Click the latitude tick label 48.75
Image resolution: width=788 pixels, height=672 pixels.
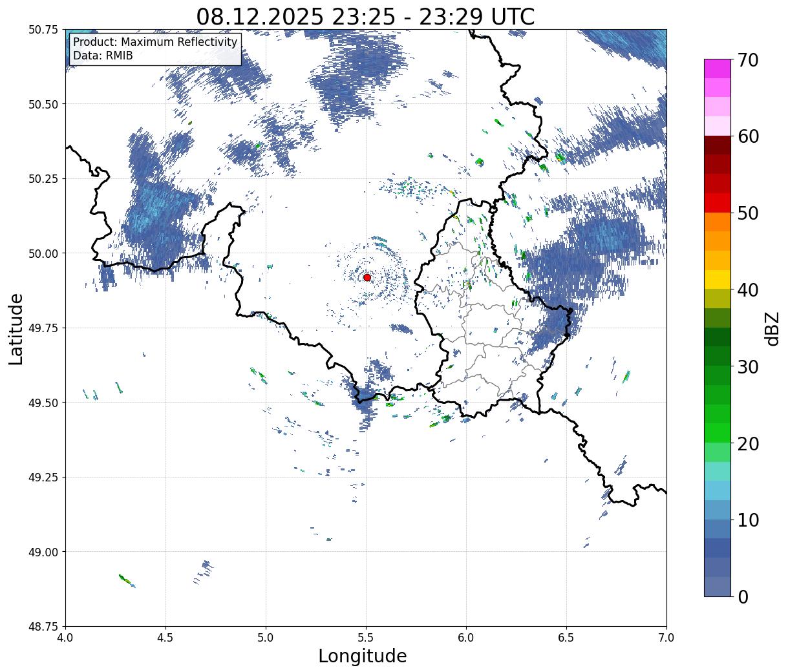(x=43, y=626)
